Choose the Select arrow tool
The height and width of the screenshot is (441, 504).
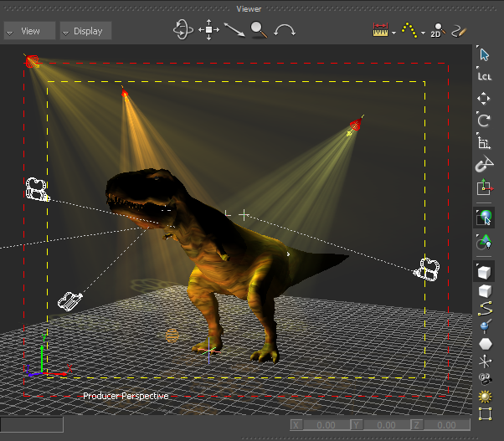[484, 54]
